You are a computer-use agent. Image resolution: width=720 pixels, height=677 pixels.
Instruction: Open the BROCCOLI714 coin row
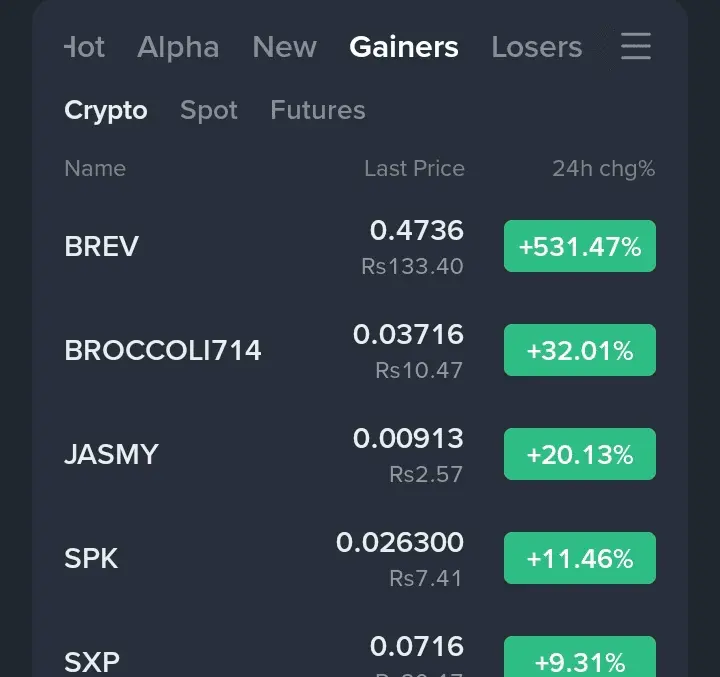(x=360, y=350)
